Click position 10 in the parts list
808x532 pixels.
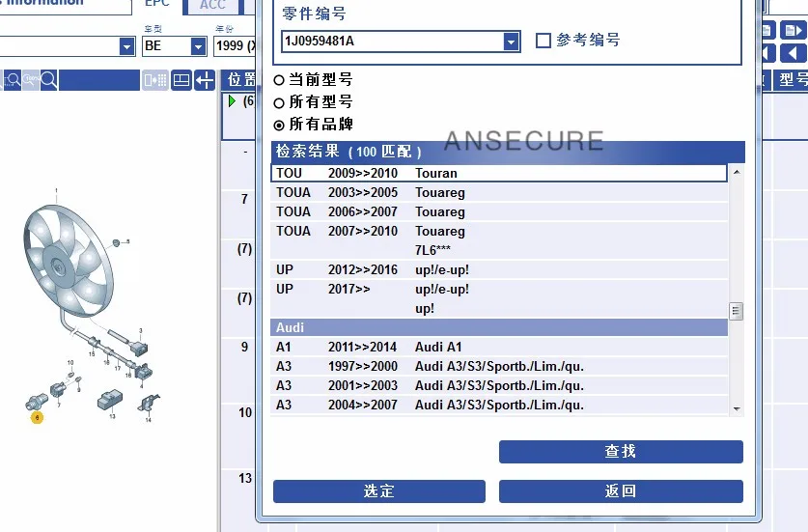pos(245,412)
